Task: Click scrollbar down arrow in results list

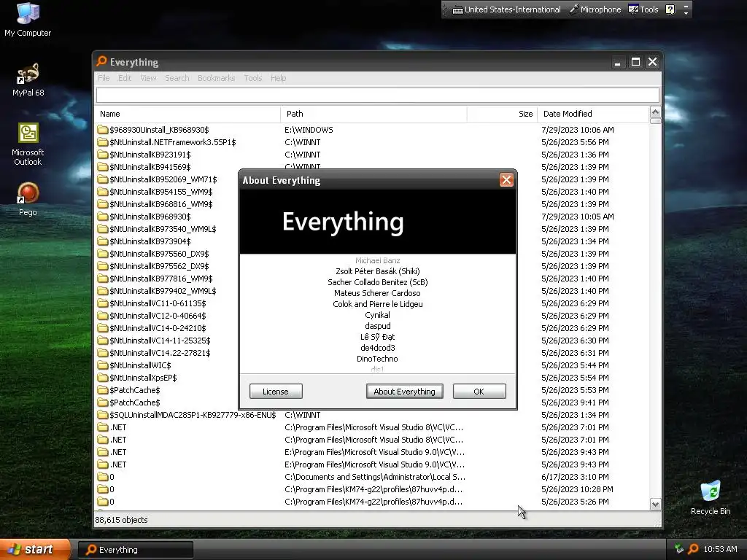Action: (656, 505)
